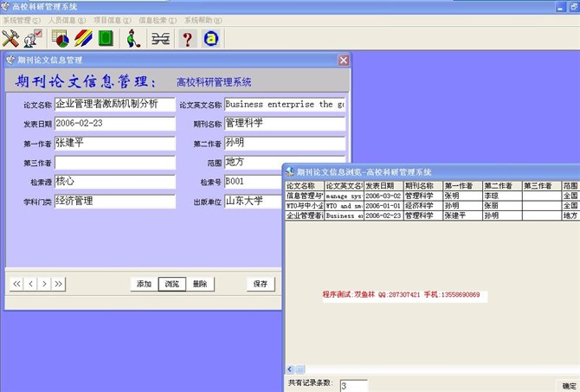580x392 pixels.
Task: Go to next record with > button
Action: 44,284
